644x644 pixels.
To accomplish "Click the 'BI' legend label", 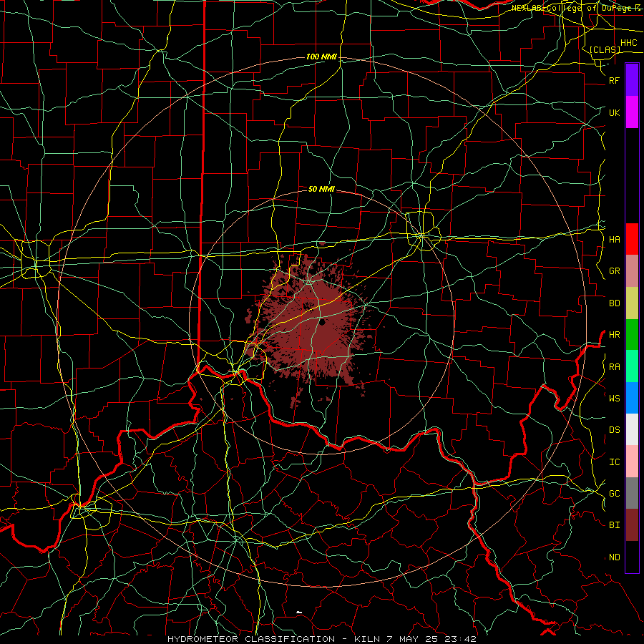I will pos(615,525).
